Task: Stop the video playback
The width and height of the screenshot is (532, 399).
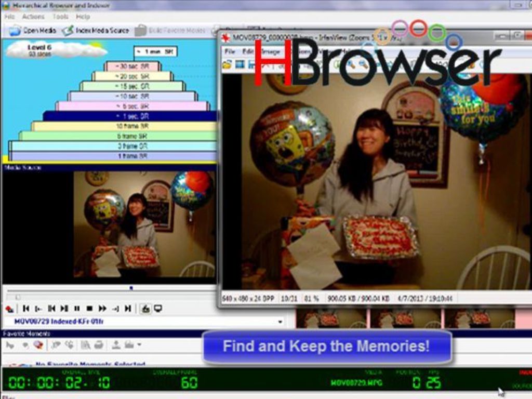Action: pyautogui.click(x=89, y=309)
